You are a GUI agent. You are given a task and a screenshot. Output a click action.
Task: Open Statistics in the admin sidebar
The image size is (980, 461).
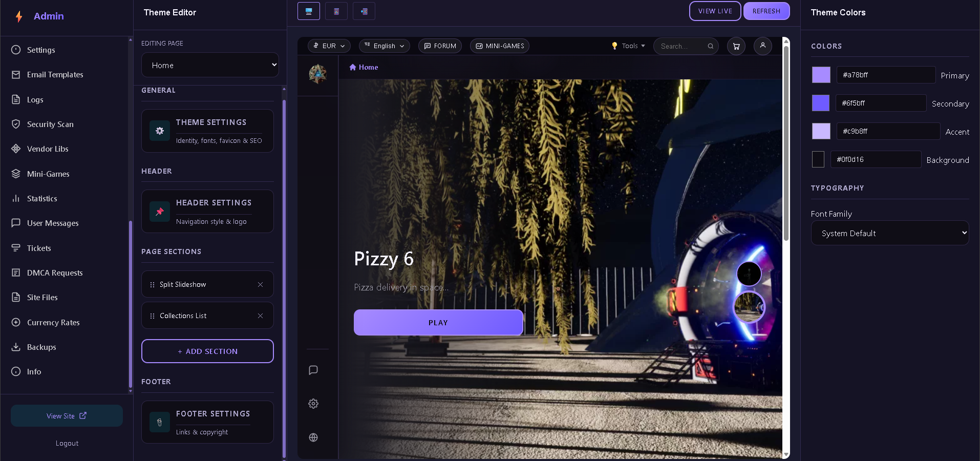[42, 198]
